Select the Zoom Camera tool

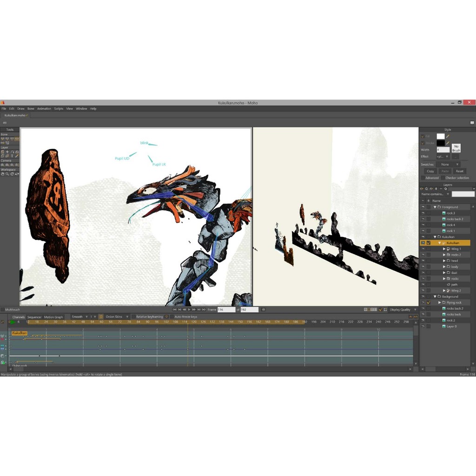point(7,165)
